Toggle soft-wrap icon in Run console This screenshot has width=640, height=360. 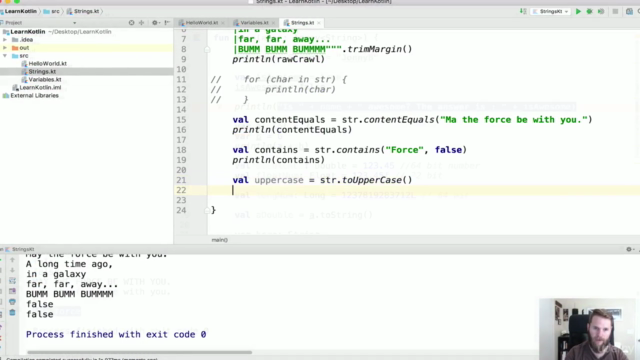[x=12, y=280]
